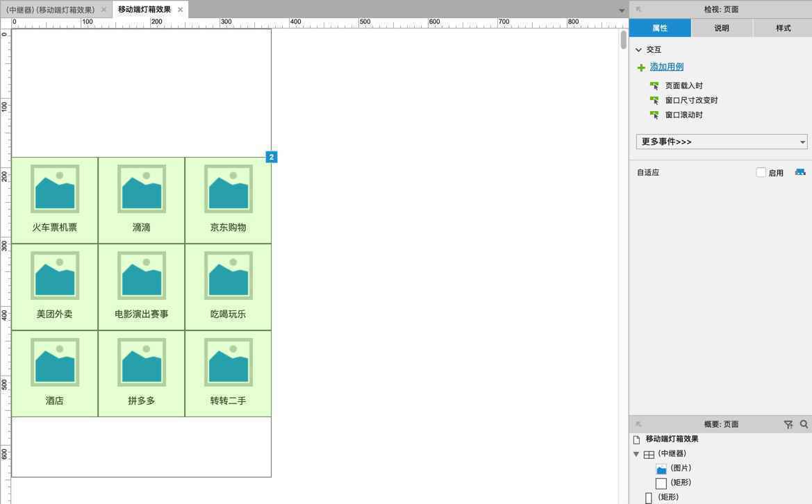The width and height of the screenshot is (812, 504).
Task: Switch to the 说明 tab
Action: tap(722, 28)
